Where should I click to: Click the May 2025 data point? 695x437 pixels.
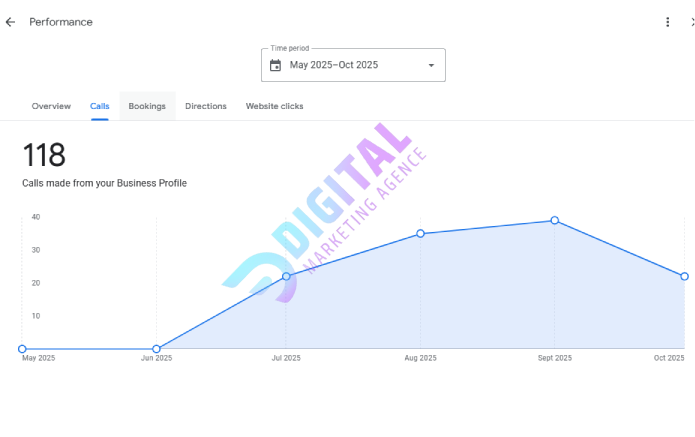(x=22, y=349)
